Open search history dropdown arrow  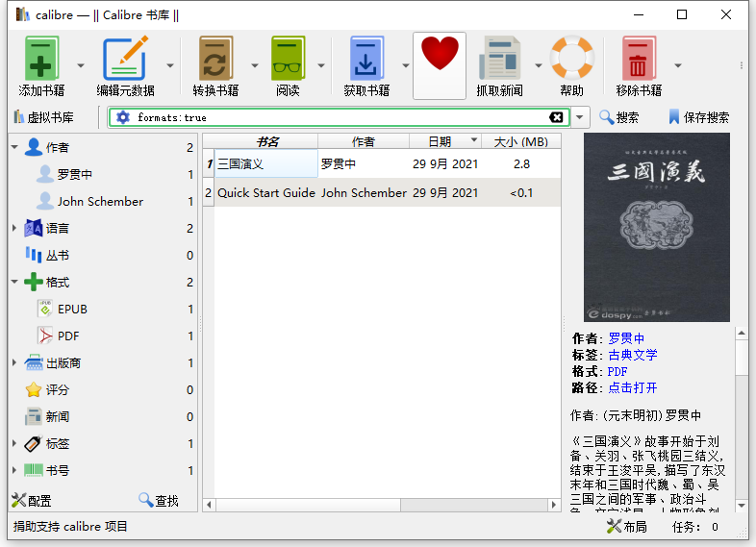click(x=580, y=117)
